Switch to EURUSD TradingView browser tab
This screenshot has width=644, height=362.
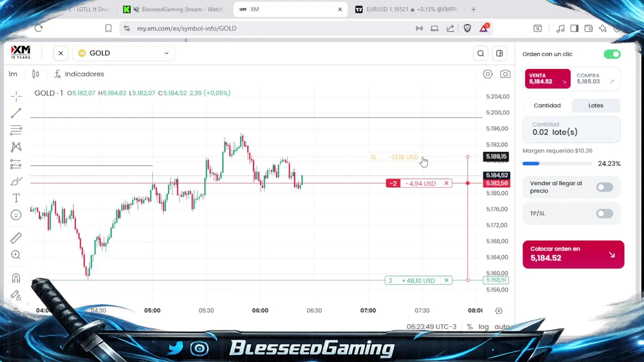click(x=407, y=9)
